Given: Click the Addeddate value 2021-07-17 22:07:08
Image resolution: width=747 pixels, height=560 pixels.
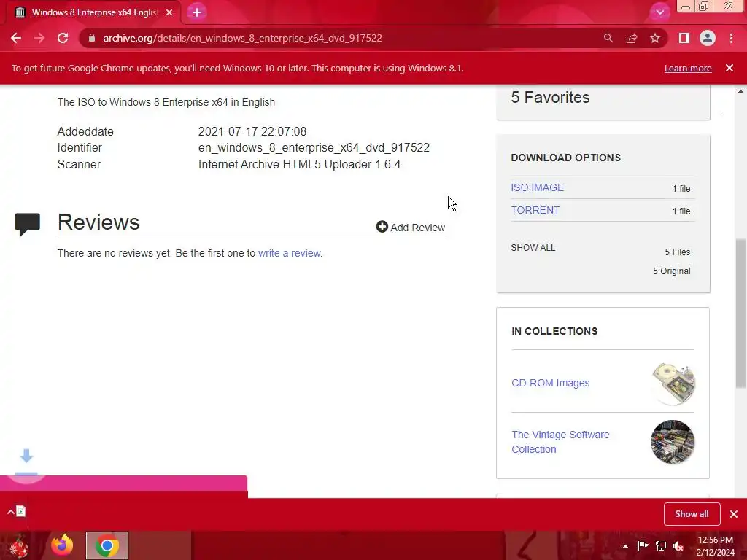Looking at the screenshot, I should coord(252,131).
